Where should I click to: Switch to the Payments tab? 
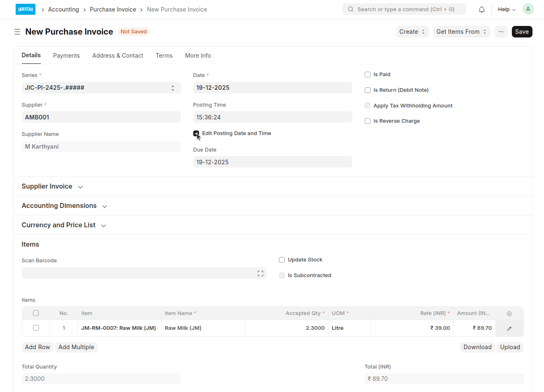coord(66,56)
